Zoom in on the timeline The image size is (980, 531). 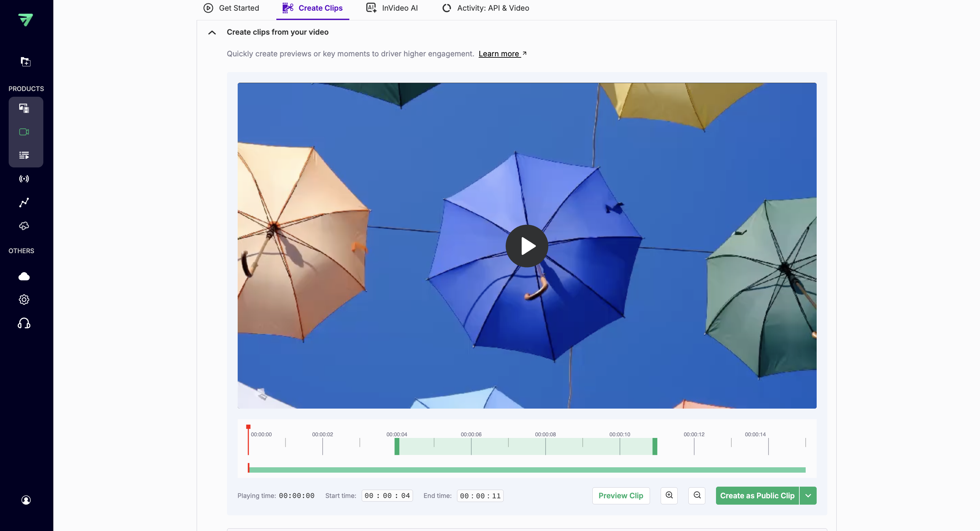669,495
